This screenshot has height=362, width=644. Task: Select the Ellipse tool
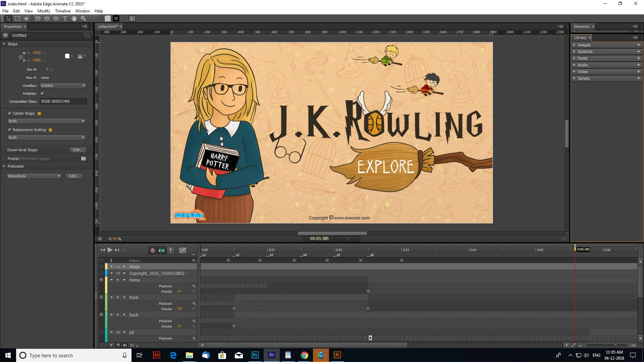pos(56,19)
